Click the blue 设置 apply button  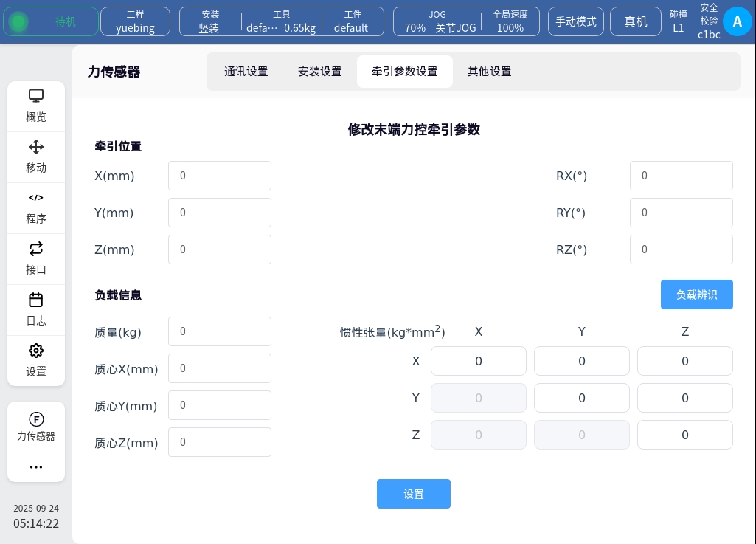click(x=414, y=494)
